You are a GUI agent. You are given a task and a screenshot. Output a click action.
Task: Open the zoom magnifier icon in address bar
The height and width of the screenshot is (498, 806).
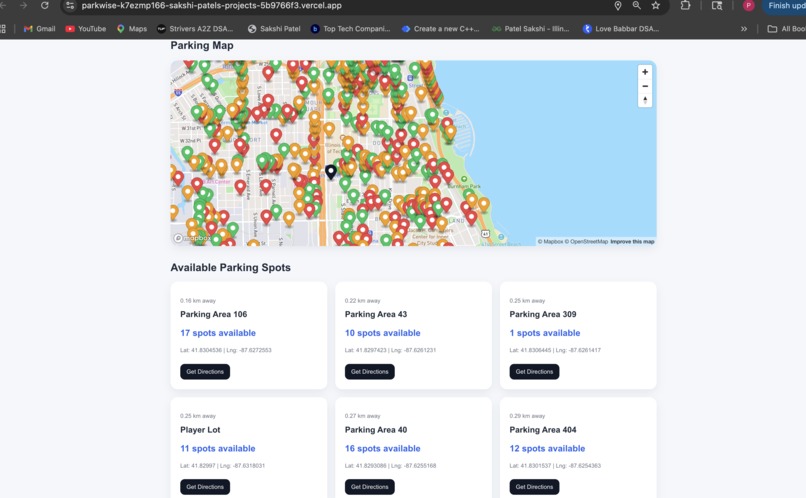636,5
